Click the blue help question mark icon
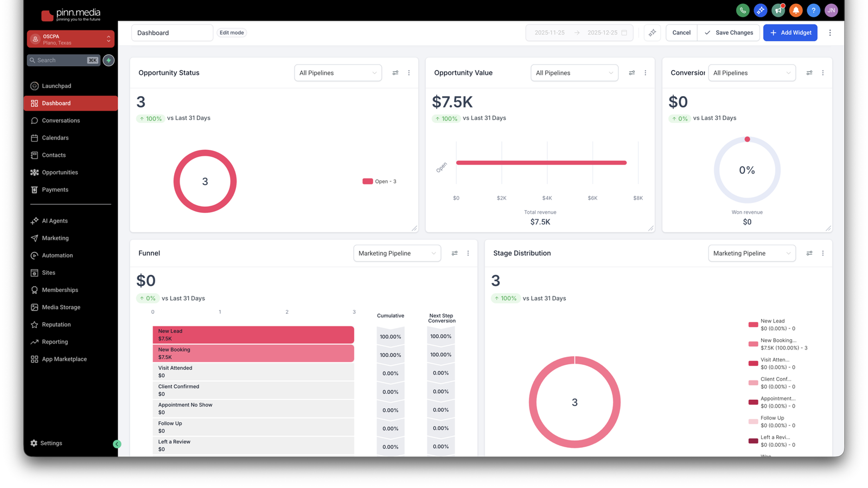 click(813, 10)
